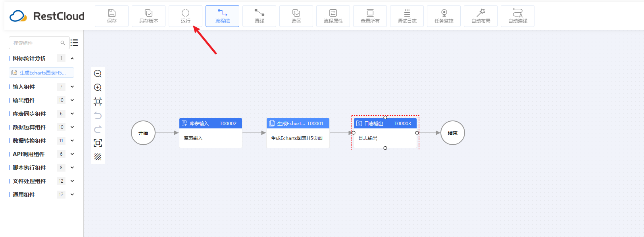This screenshot has height=237, width=644.
Task: Focus the 搜索组件 search field
Action: coord(39,43)
